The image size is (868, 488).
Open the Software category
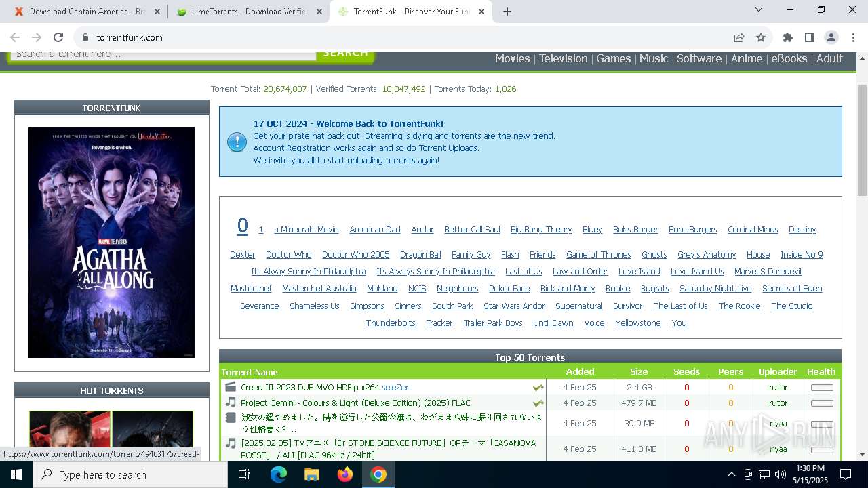(x=699, y=58)
